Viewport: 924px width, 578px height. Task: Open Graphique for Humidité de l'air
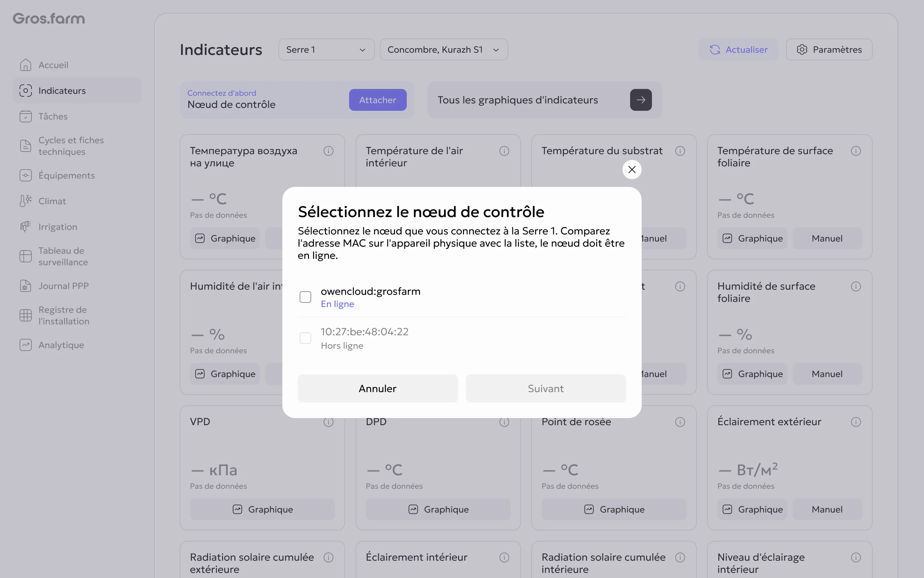point(225,374)
